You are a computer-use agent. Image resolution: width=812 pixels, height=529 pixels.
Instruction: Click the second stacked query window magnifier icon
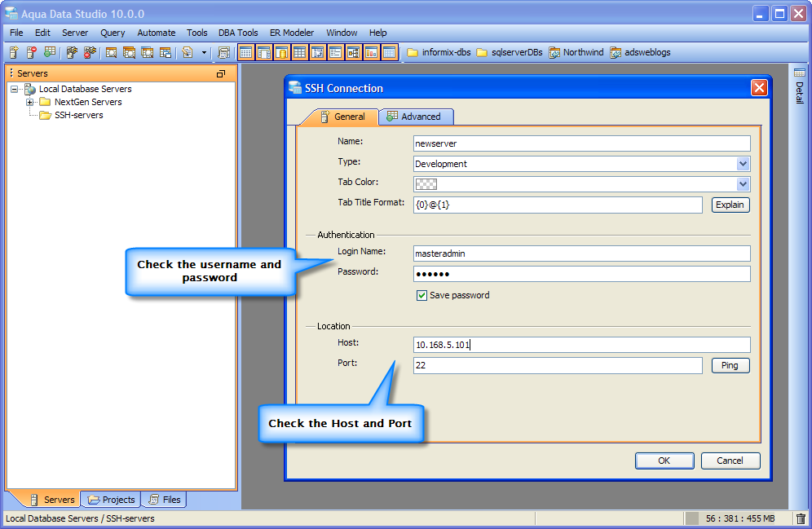pos(129,52)
